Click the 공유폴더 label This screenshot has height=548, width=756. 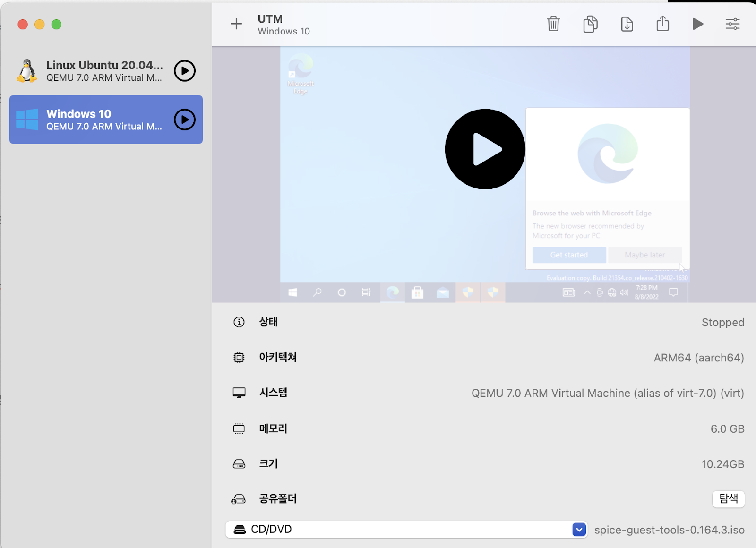[x=278, y=498]
